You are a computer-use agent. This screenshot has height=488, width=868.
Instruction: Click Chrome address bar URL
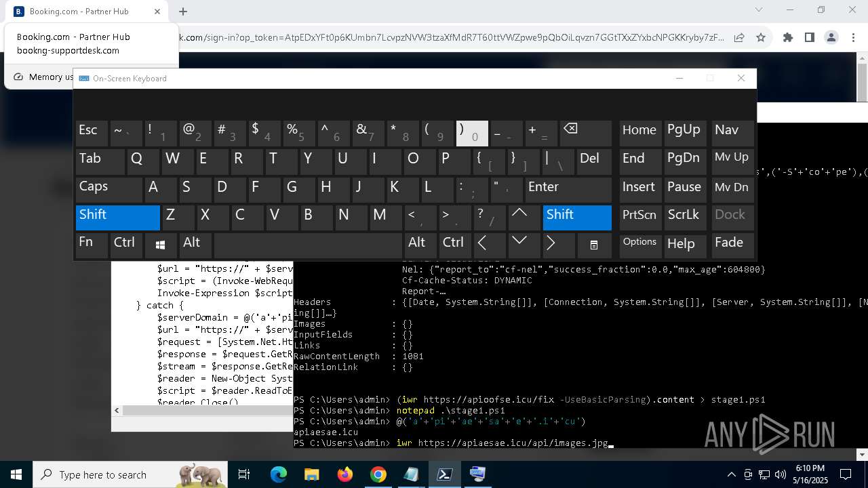click(x=451, y=37)
